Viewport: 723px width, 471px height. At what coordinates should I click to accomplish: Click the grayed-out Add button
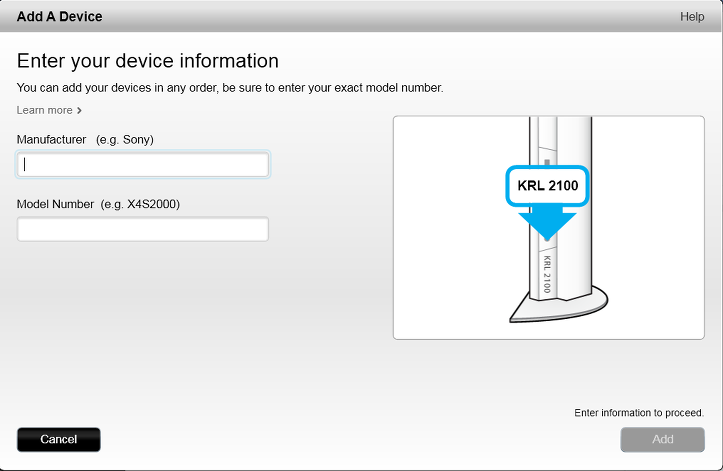coord(662,439)
